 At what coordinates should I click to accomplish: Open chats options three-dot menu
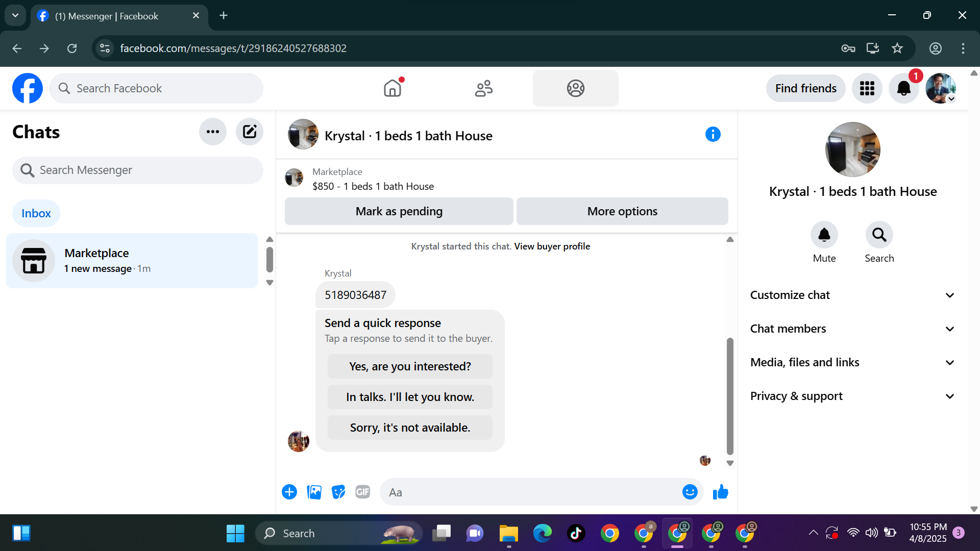pos(212,132)
